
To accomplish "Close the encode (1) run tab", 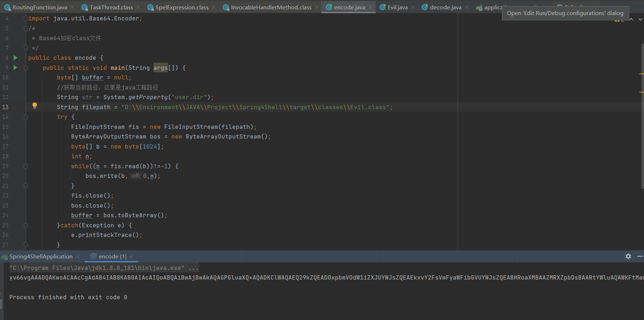I will tap(131, 257).
